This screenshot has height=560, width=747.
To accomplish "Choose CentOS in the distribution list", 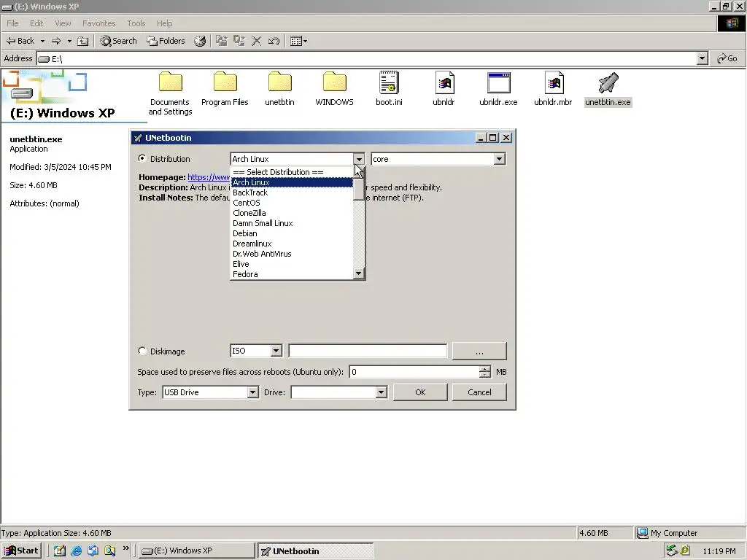I will (x=292, y=203).
